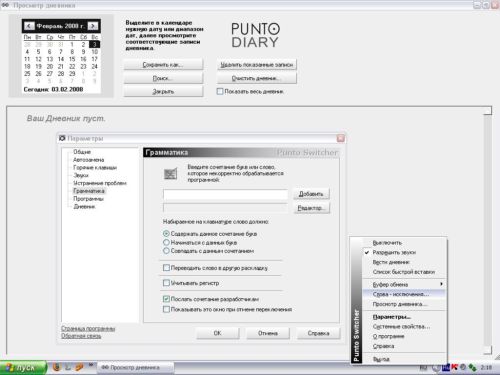Screen dimensions: 500x375
Task: Open the Windows Start button
Action: click(x=23, y=368)
